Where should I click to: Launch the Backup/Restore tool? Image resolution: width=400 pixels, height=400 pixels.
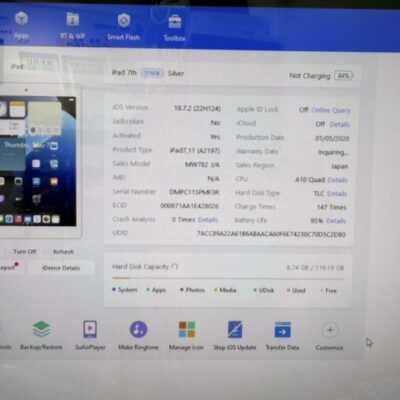(x=41, y=329)
